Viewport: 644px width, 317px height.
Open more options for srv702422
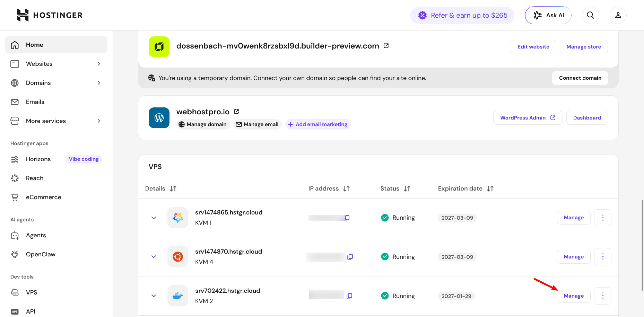[603, 296]
